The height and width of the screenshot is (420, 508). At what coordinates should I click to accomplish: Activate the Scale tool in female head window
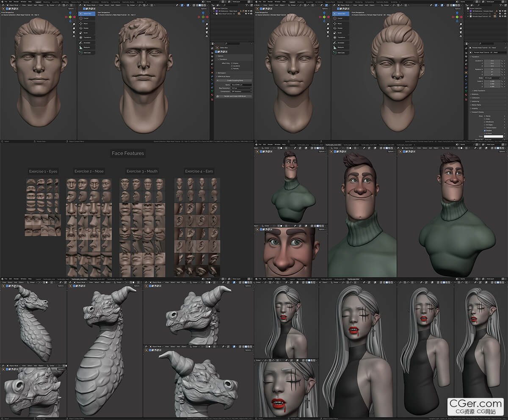pyautogui.click(x=340, y=33)
